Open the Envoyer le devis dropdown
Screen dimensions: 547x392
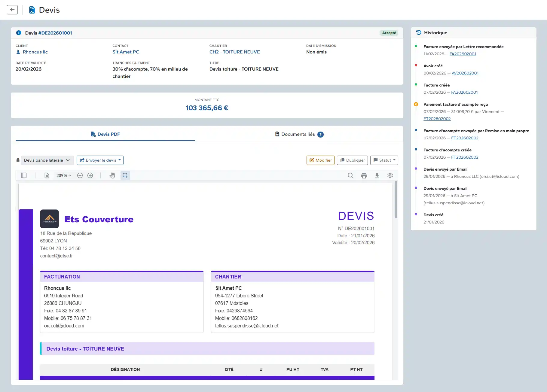point(100,160)
